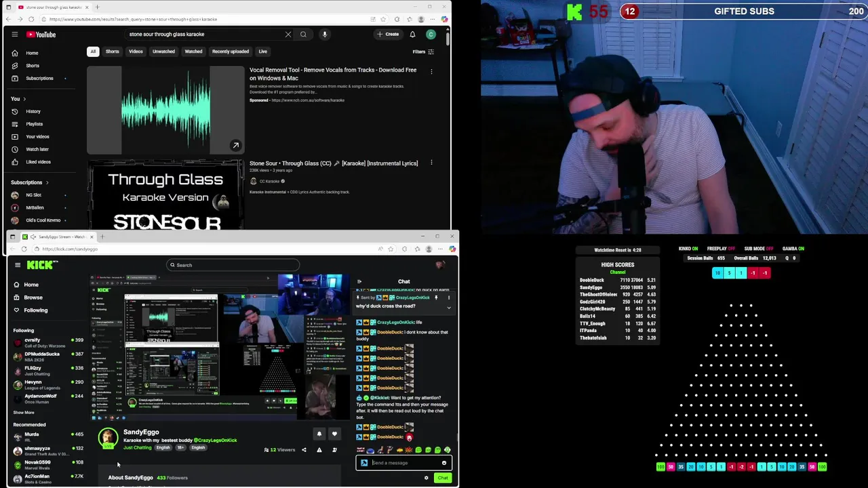Expand Show More under Following list
The width and height of the screenshot is (868, 488).
point(24,412)
